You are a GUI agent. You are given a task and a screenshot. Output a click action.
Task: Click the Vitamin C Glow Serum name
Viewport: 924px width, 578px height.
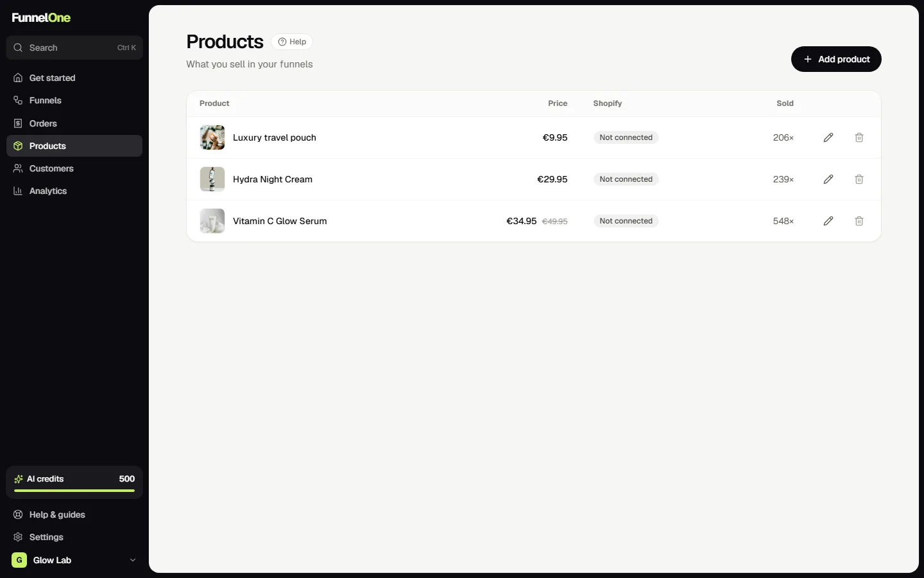coord(280,221)
